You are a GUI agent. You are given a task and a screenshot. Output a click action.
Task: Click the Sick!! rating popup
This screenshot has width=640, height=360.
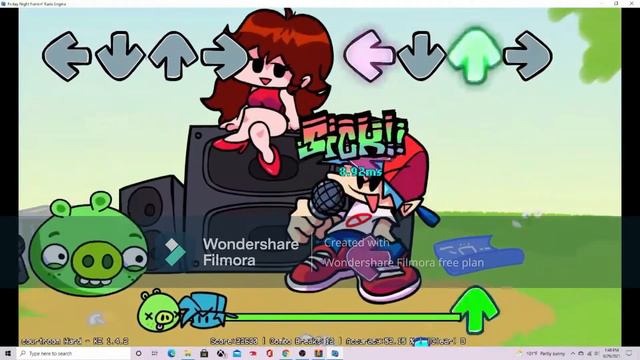pyautogui.click(x=352, y=135)
